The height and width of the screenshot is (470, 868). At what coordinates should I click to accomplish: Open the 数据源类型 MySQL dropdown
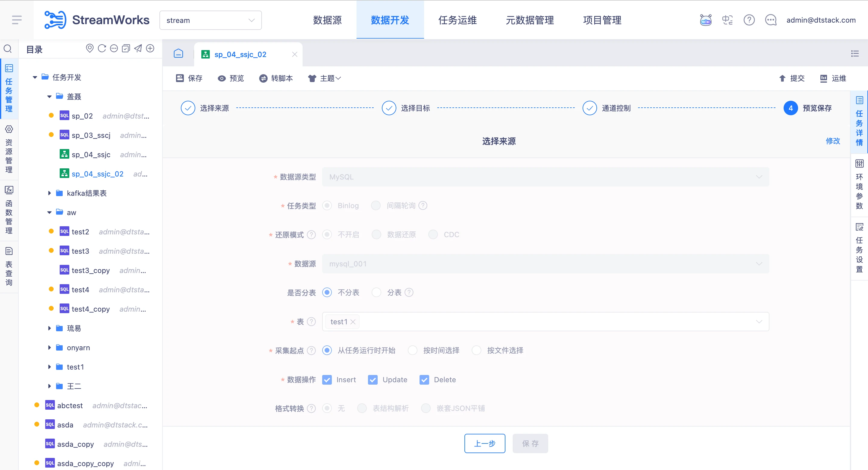coord(546,177)
